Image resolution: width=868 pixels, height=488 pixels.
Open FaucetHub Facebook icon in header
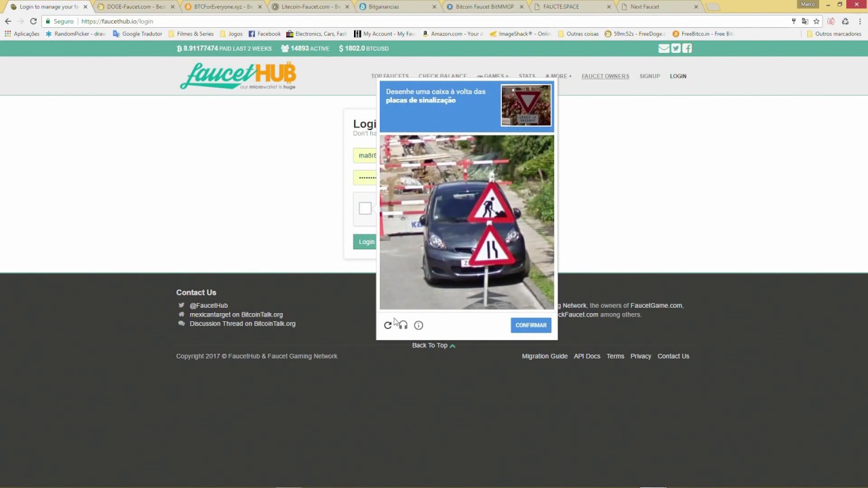point(687,48)
